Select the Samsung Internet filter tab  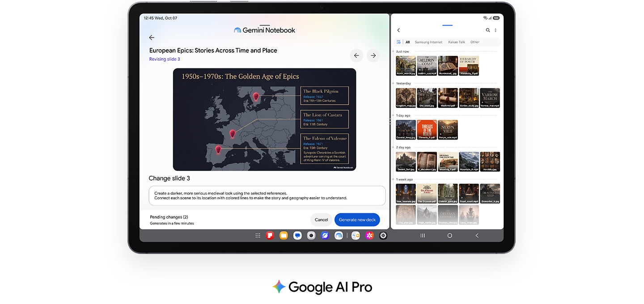pyautogui.click(x=428, y=42)
